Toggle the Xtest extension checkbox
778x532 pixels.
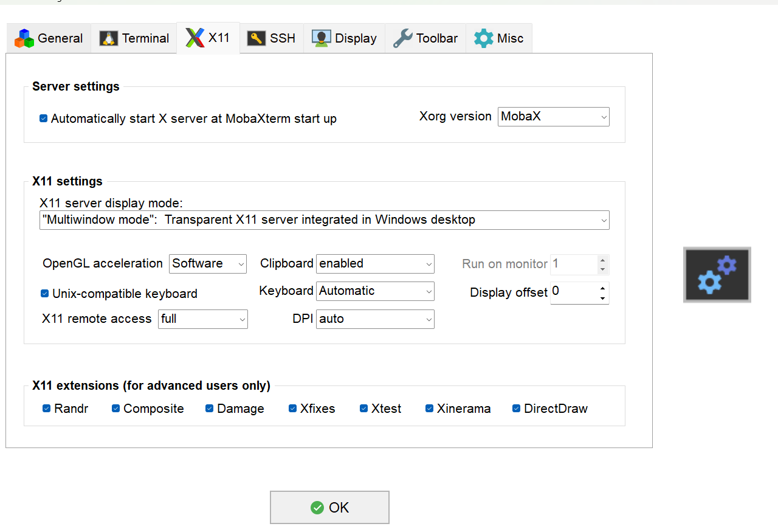pyautogui.click(x=364, y=409)
